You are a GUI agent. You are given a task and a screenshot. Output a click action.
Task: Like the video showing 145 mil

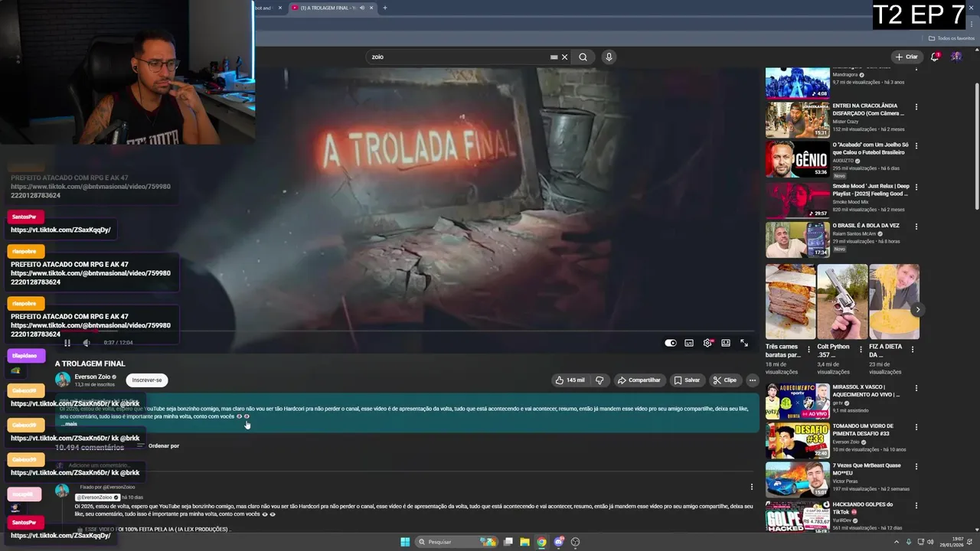click(570, 380)
